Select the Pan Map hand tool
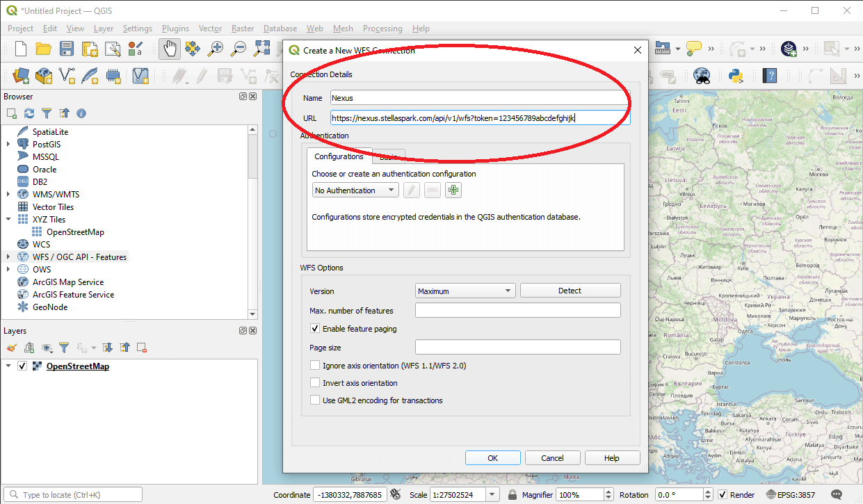863x504 pixels. point(169,49)
